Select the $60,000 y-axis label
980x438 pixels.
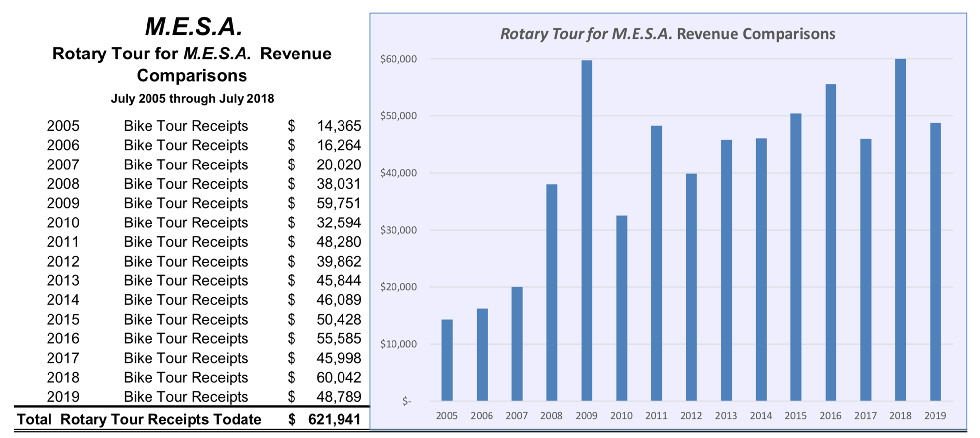tap(398, 59)
